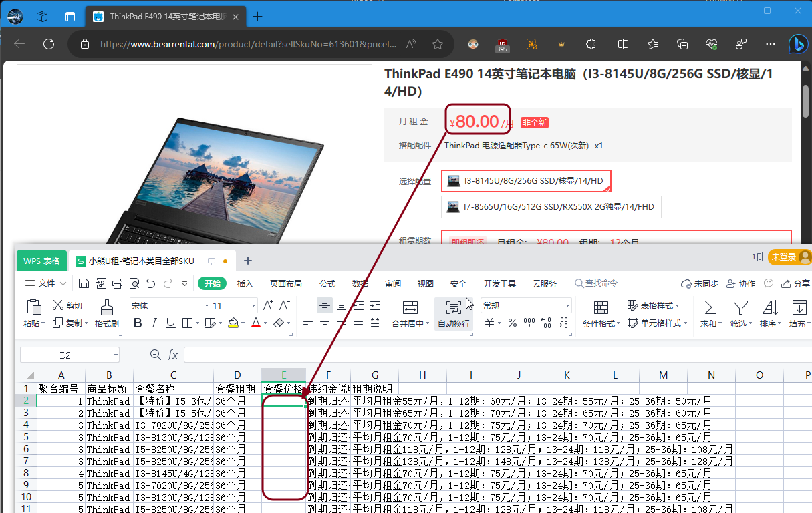The height and width of the screenshot is (513, 812).
Task: Toggle italic formatting in WPS
Action: point(154,323)
